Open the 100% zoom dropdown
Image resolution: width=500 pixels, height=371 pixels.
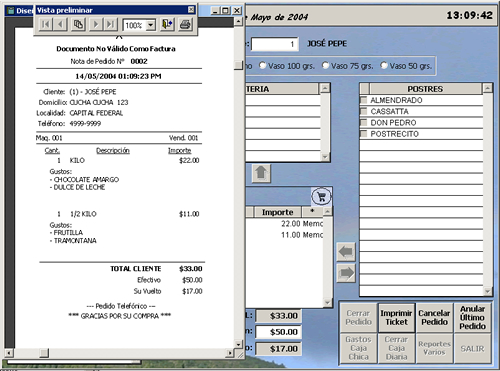[x=151, y=25]
